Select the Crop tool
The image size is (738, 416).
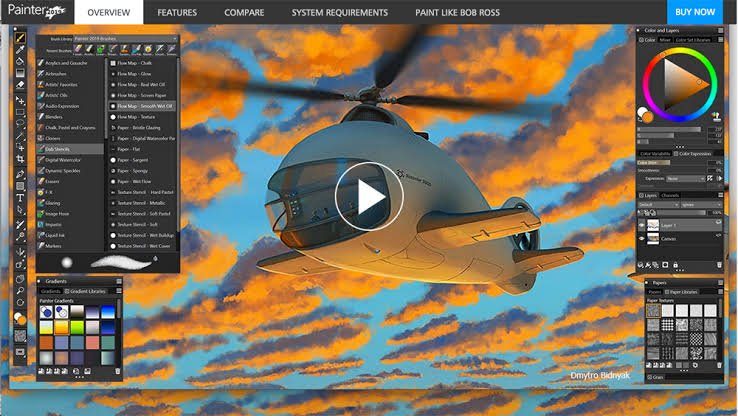(20, 160)
